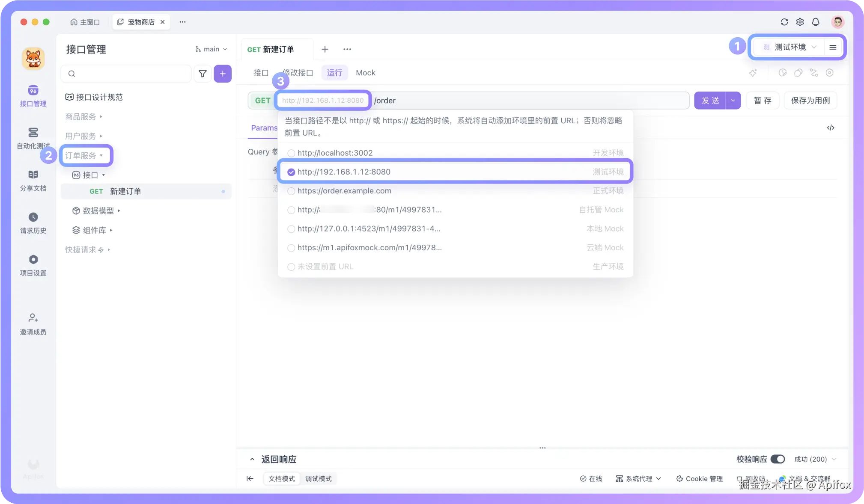Viewport: 864px width, 504px height.
Task: Click the refresh sync icon at top
Action: click(x=784, y=22)
